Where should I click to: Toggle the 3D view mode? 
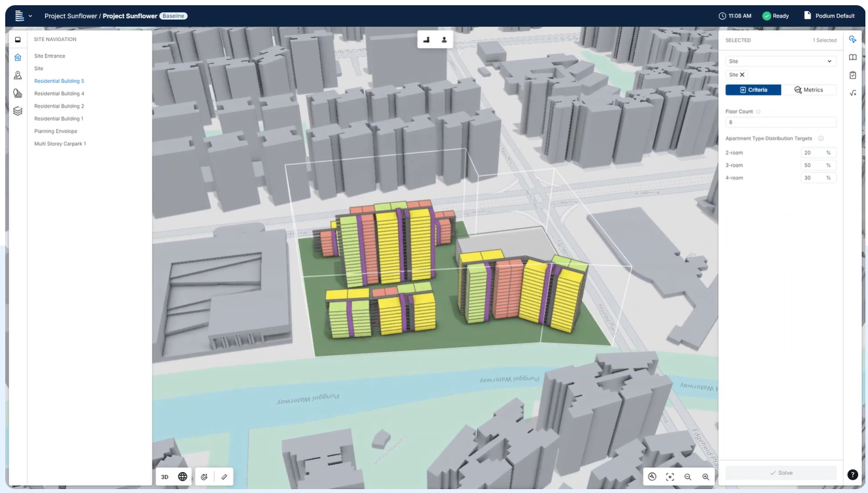tap(165, 477)
